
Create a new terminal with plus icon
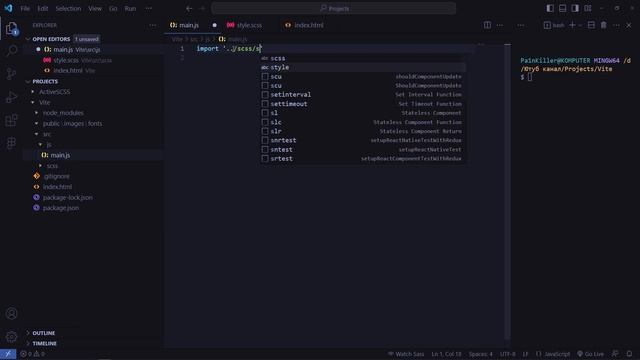coord(572,25)
